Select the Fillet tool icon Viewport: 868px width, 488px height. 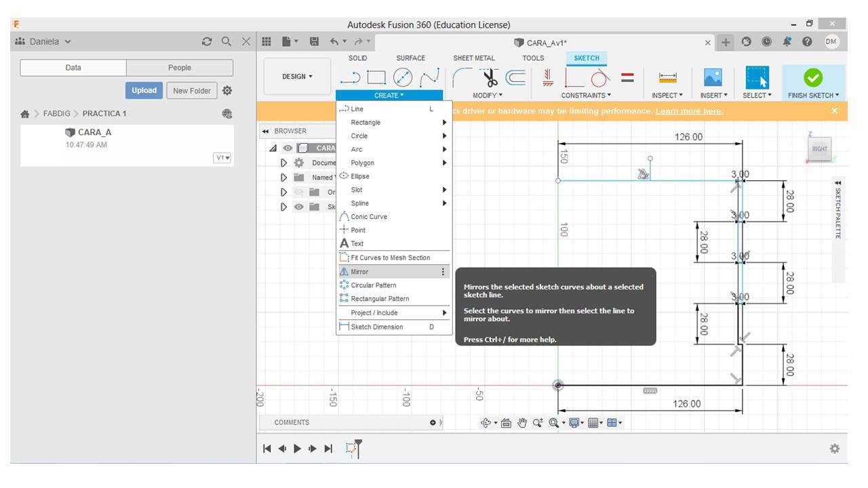(462, 77)
